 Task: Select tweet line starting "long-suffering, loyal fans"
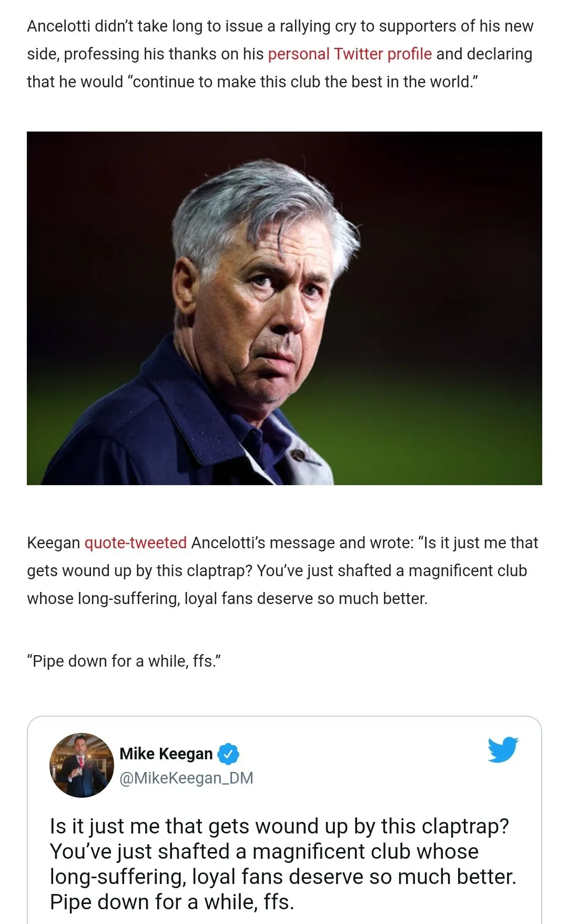point(283,877)
